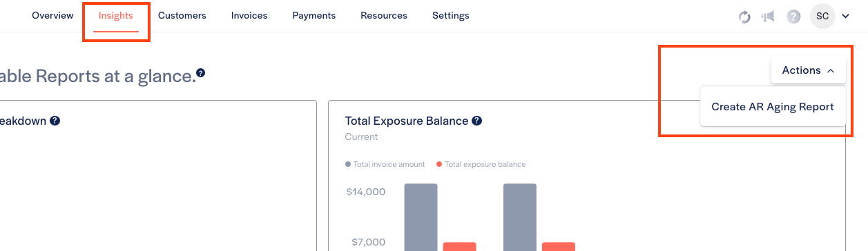Screen dimensions: 868x251
Task: Click the Total Exposure Balance heading
Action: (x=407, y=121)
